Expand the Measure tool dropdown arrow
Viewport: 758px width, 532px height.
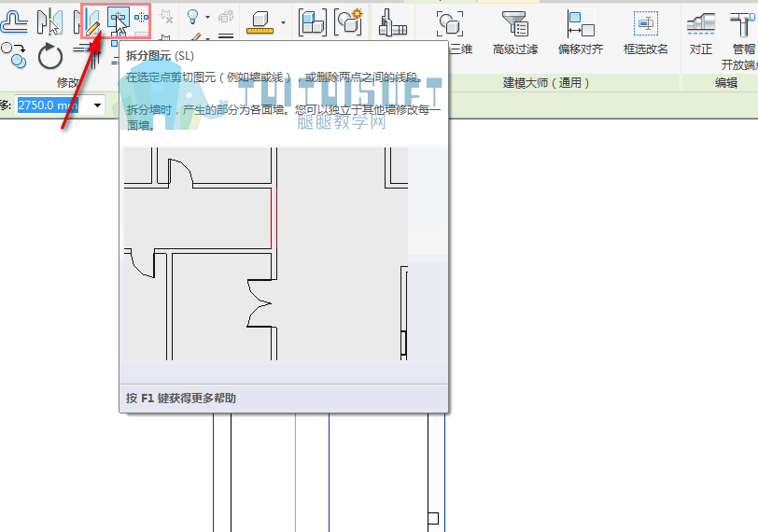pos(283,22)
